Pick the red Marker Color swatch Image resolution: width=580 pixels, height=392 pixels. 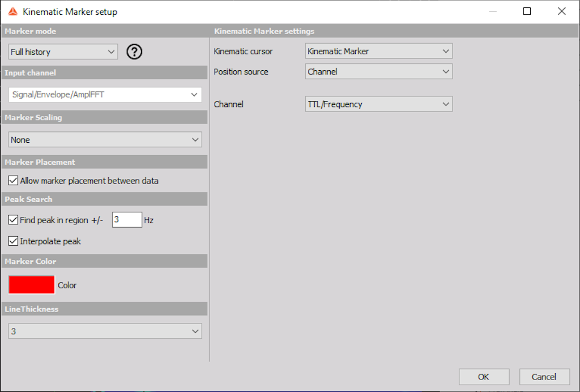[32, 285]
